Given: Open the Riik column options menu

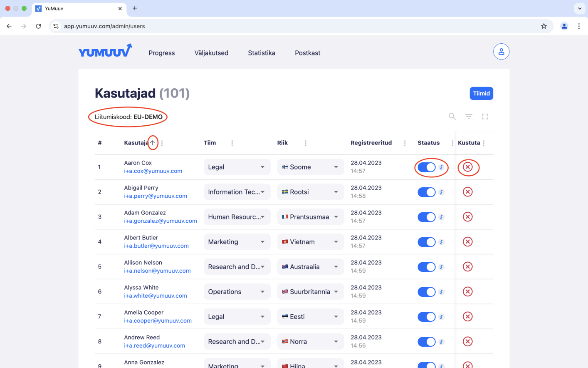Looking at the screenshot, I should (x=306, y=143).
